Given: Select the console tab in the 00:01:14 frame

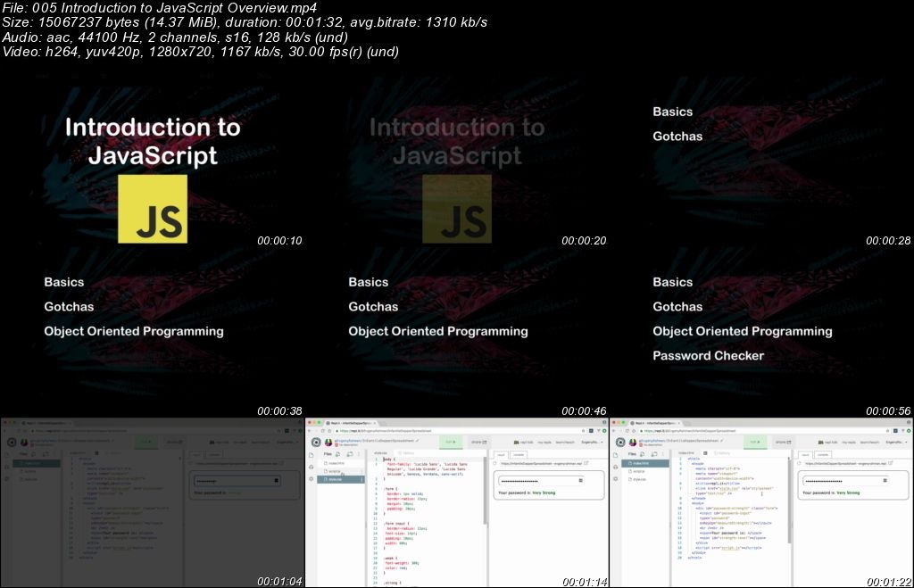Looking at the screenshot, I should point(519,454).
